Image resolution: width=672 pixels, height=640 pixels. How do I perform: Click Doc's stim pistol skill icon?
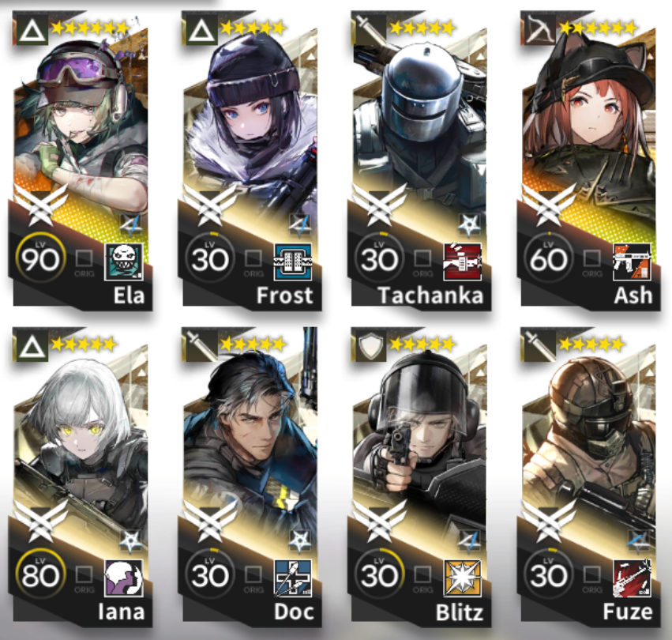tap(293, 578)
